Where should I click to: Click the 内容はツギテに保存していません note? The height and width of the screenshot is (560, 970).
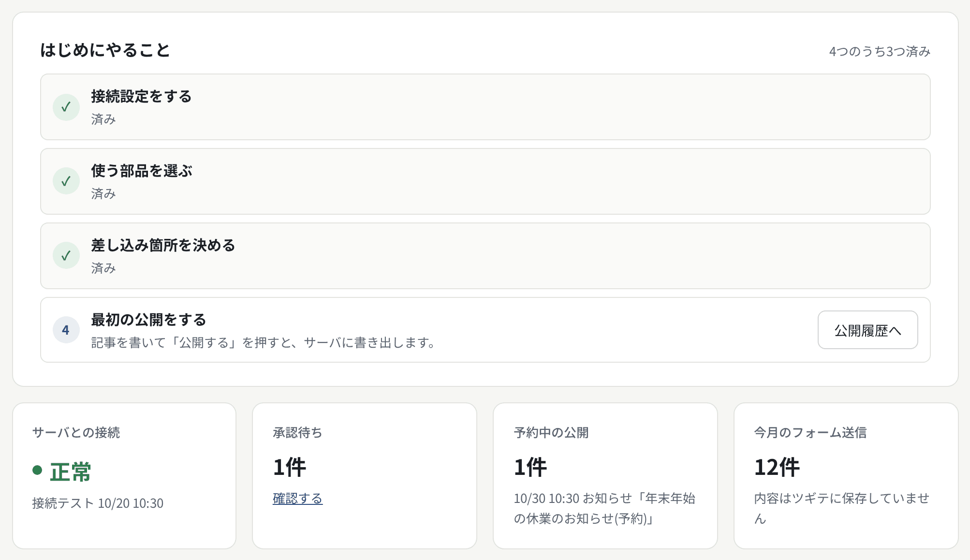pos(842,508)
